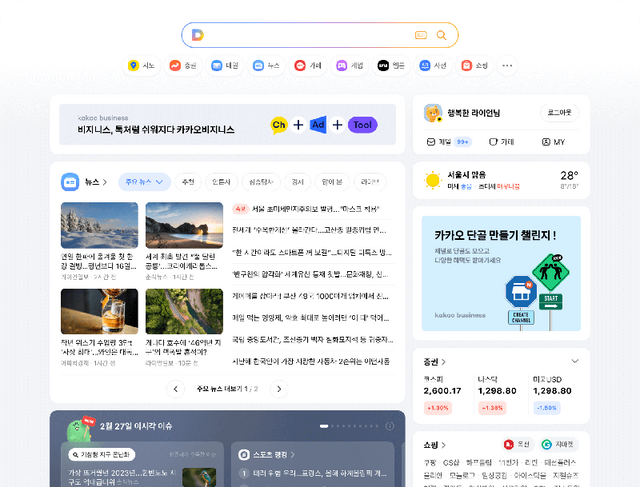This screenshot has width=640, height=487.
Task: Open the red stock chart shortcut
Action: [x=175, y=66]
